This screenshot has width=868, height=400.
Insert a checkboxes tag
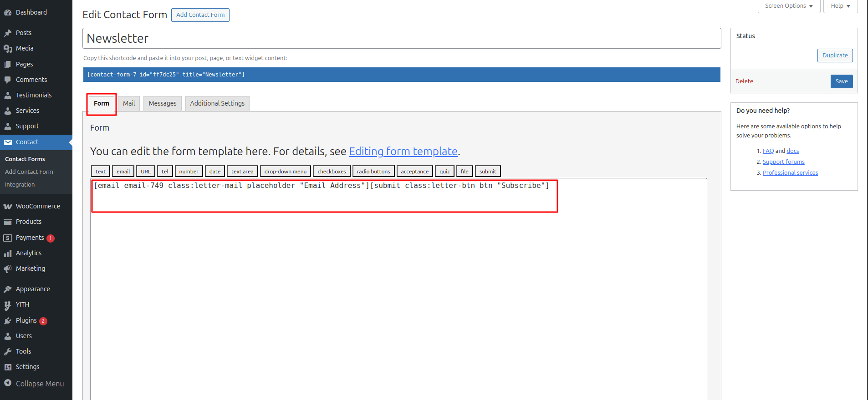tap(332, 172)
